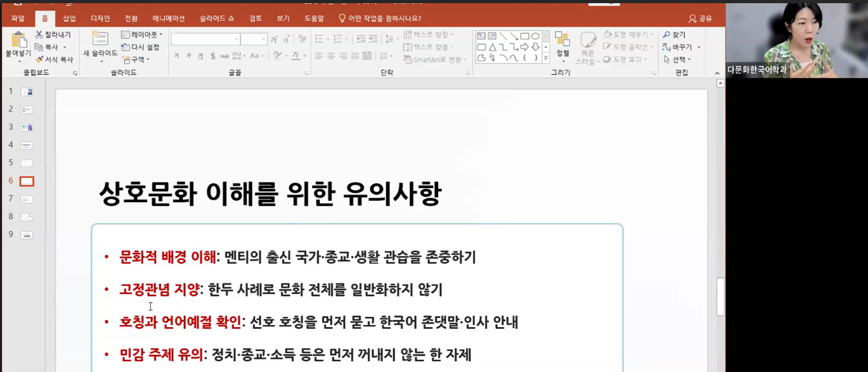Open Quick Styles (빠른 스타일) gallery
The height and width of the screenshot is (372, 868).
click(x=588, y=47)
